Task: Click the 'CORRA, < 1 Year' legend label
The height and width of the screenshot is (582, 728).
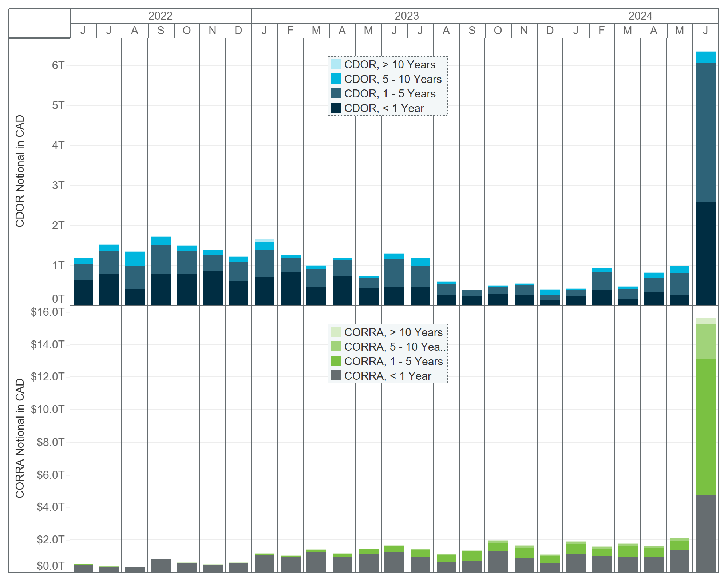Action: point(388,376)
